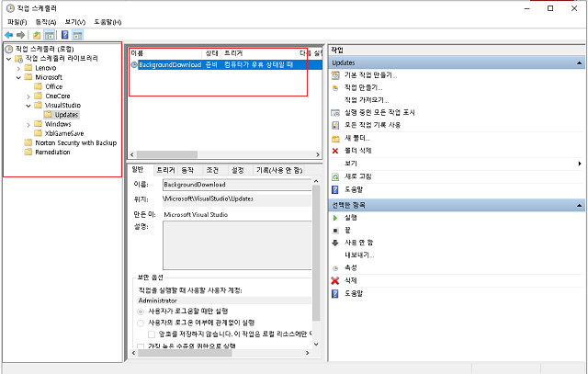Click the 도움말 icon under Updates section

click(x=335, y=189)
